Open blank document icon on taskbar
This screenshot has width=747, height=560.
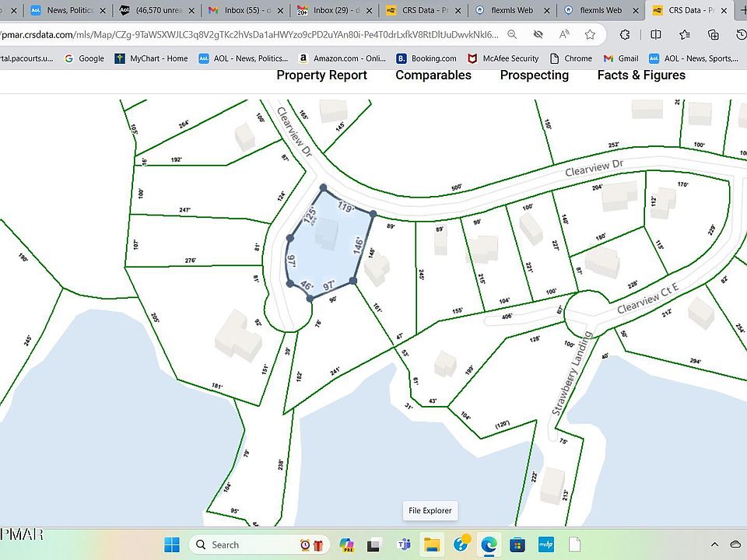574,544
